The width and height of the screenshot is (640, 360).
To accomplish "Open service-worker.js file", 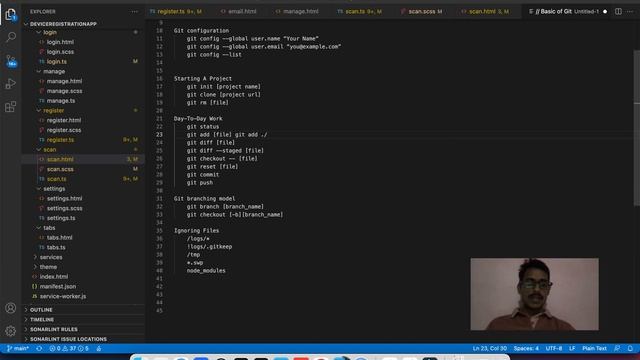I will coord(62,296).
